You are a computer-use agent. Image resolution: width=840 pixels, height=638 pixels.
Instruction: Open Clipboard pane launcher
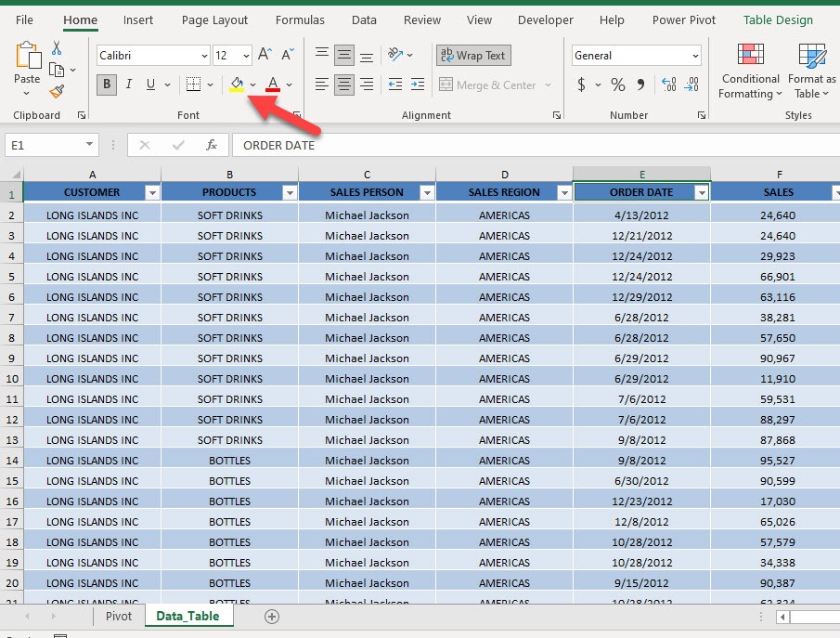(82, 115)
